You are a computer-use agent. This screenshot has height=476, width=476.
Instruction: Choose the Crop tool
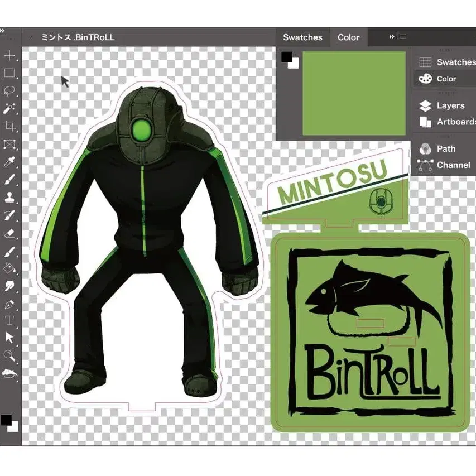click(9, 126)
